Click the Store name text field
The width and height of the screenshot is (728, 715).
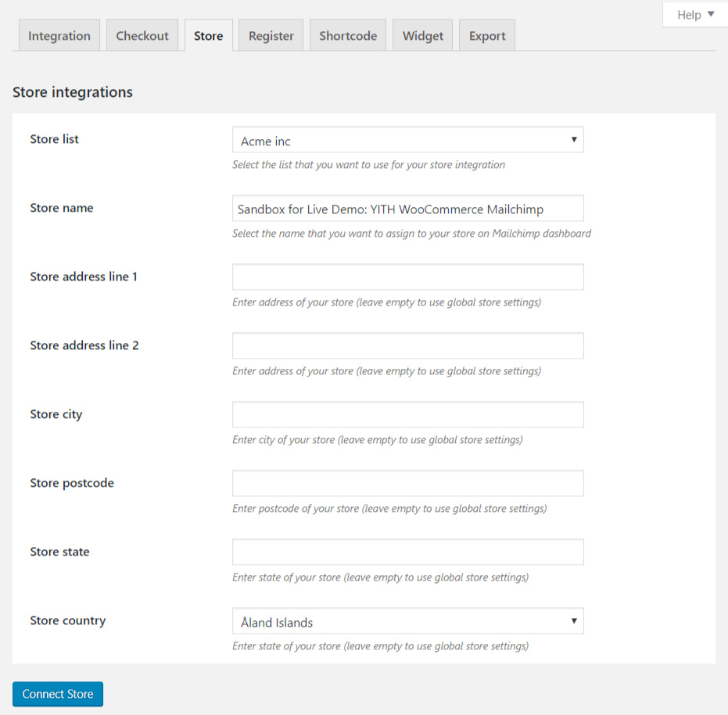407,209
